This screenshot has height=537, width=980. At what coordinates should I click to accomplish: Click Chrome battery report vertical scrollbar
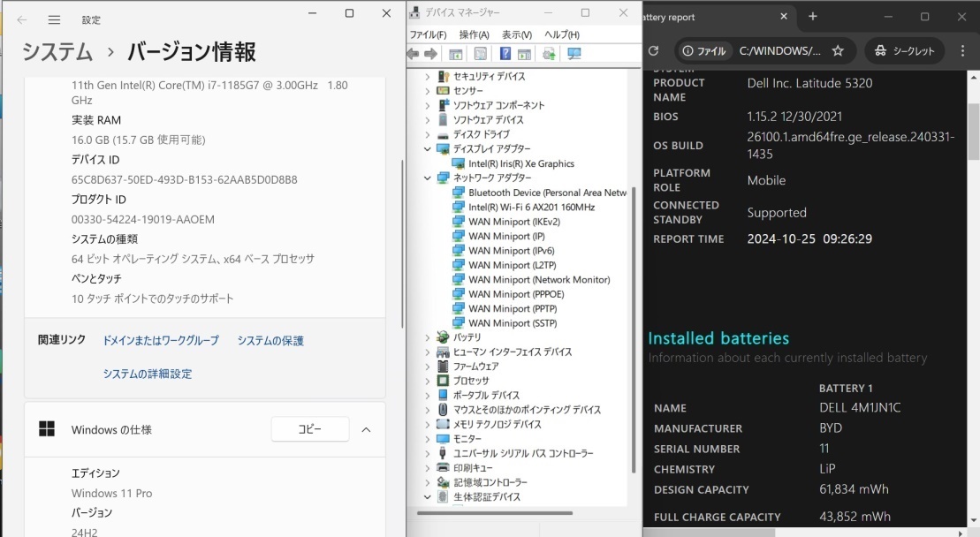click(973, 131)
